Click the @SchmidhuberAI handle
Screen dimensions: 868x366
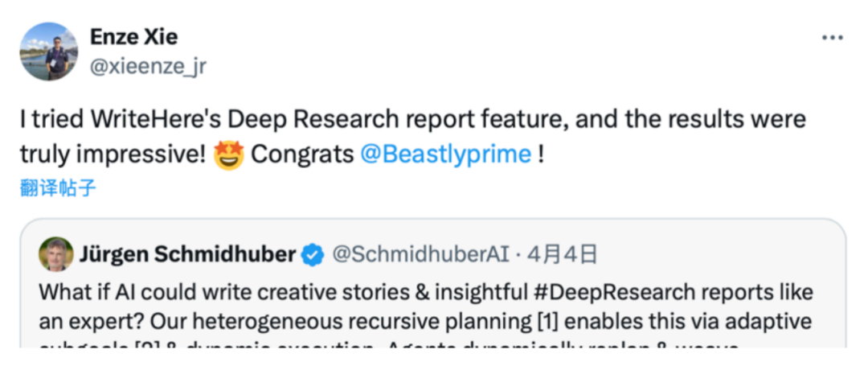(x=420, y=255)
